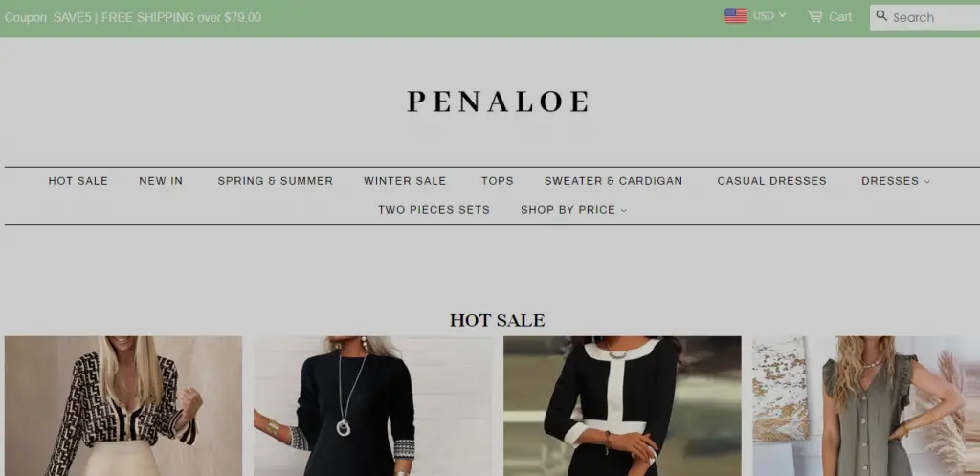980x476 pixels.
Task: Open the black-and-white trim dress thumbnail
Action: [x=622, y=406]
